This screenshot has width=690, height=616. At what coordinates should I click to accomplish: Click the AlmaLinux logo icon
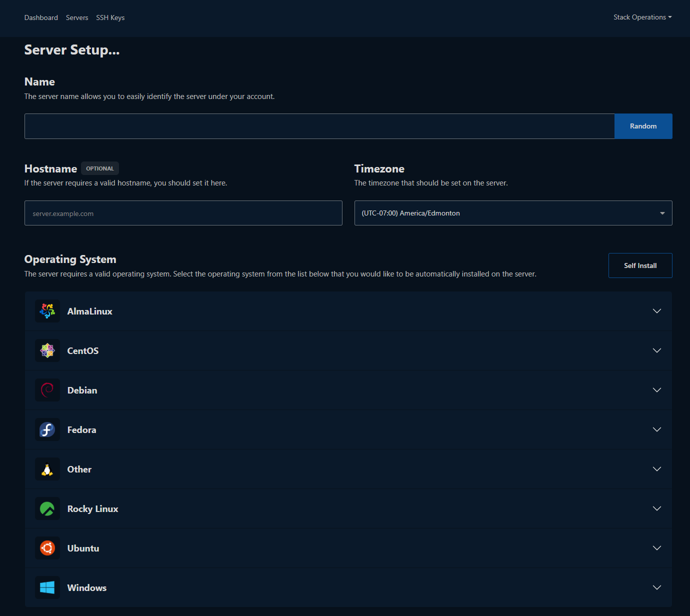pyautogui.click(x=47, y=311)
